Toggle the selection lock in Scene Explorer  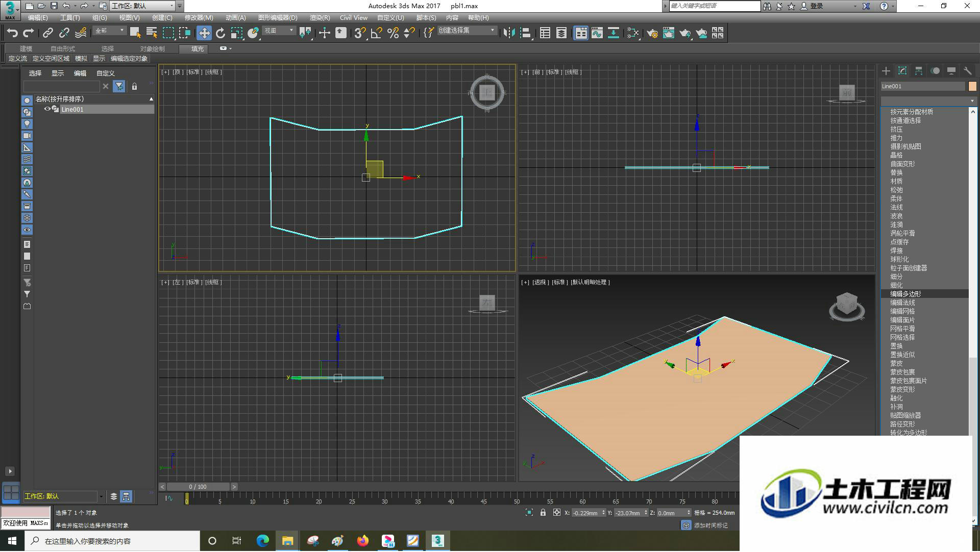pyautogui.click(x=134, y=87)
